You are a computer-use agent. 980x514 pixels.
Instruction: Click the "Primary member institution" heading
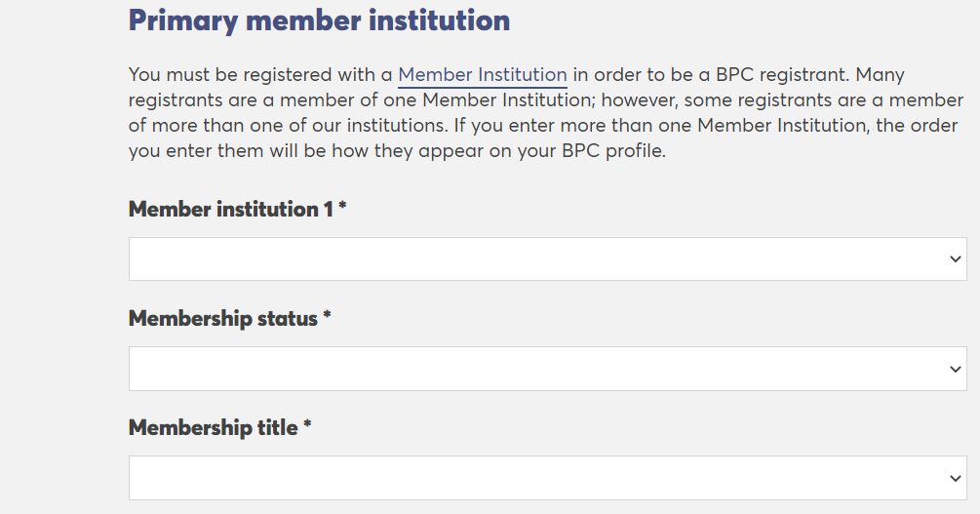coord(319,20)
